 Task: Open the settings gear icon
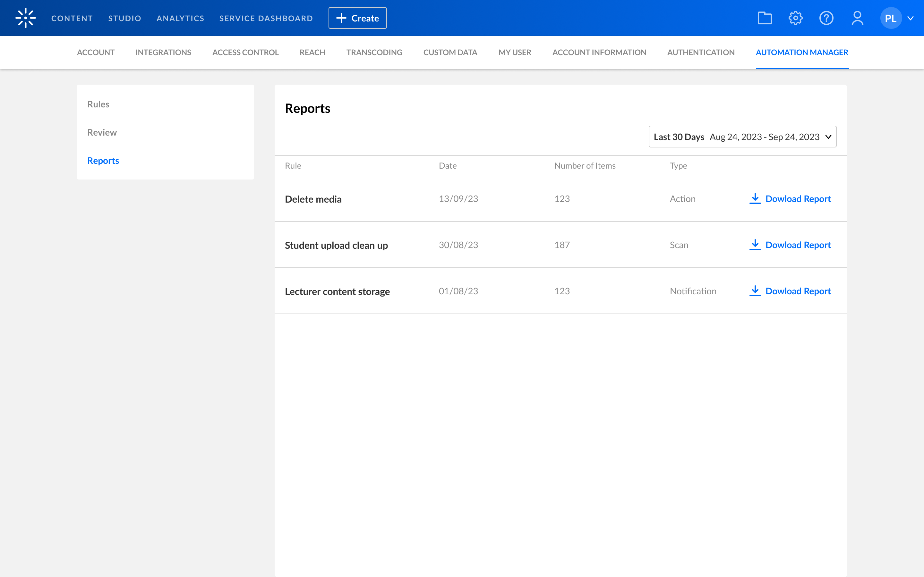click(x=795, y=18)
